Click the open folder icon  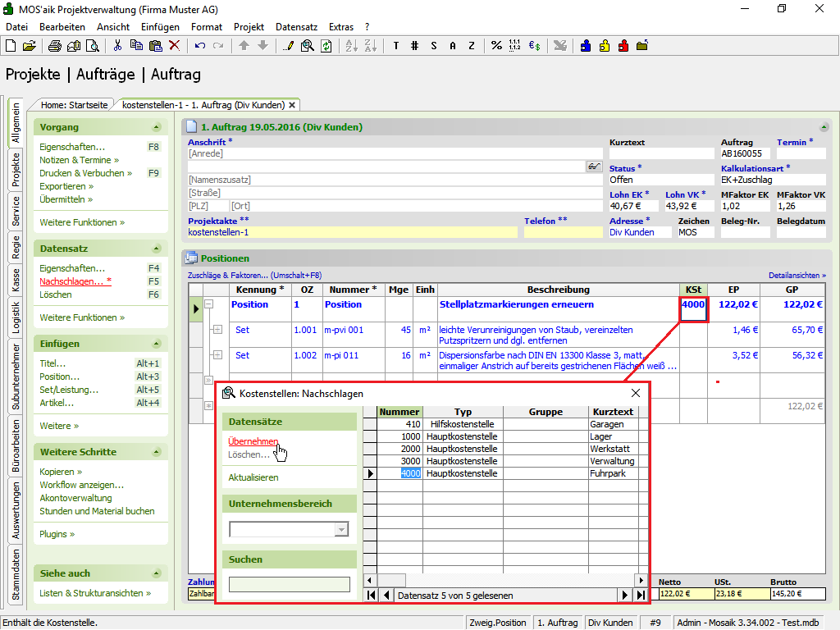pos(30,46)
